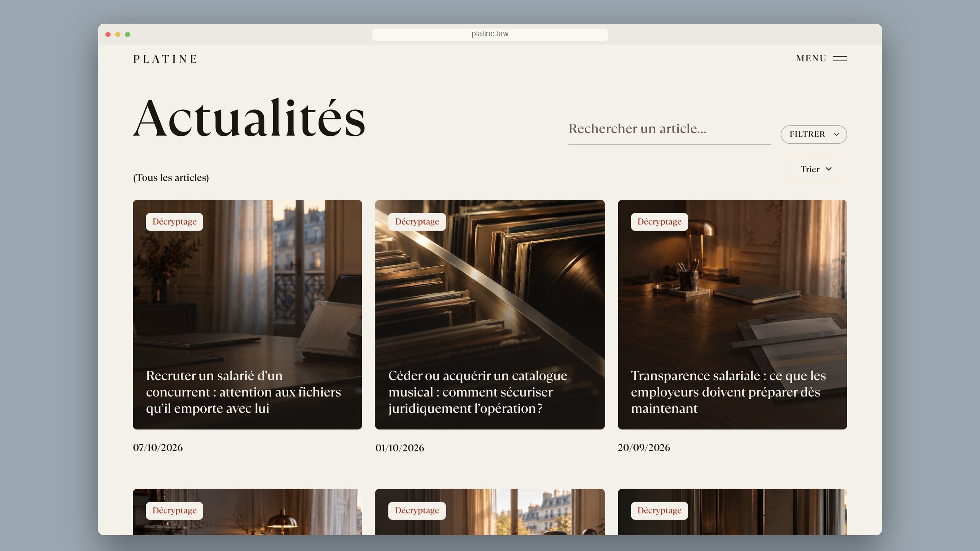Click the MENU label
This screenshot has height=551, width=980.
(811, 58)
